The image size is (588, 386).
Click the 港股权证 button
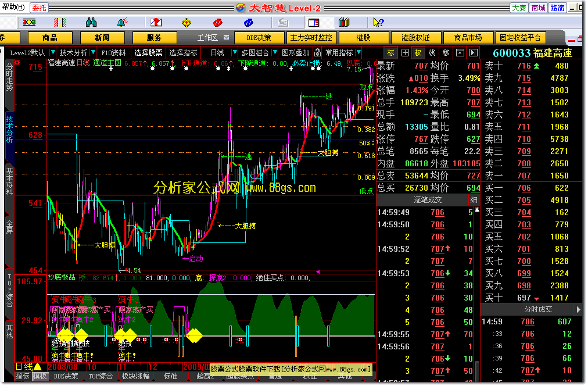415,38
